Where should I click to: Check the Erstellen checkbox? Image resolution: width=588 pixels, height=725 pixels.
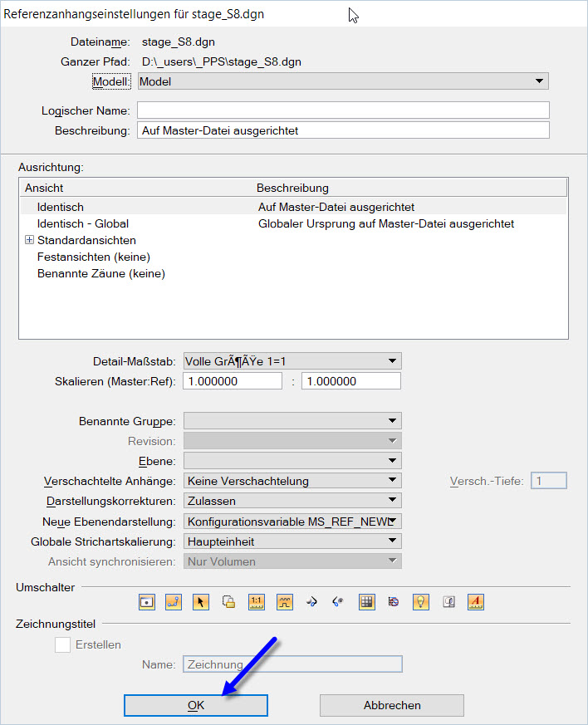pyautogui.click(x=62, y=644)
